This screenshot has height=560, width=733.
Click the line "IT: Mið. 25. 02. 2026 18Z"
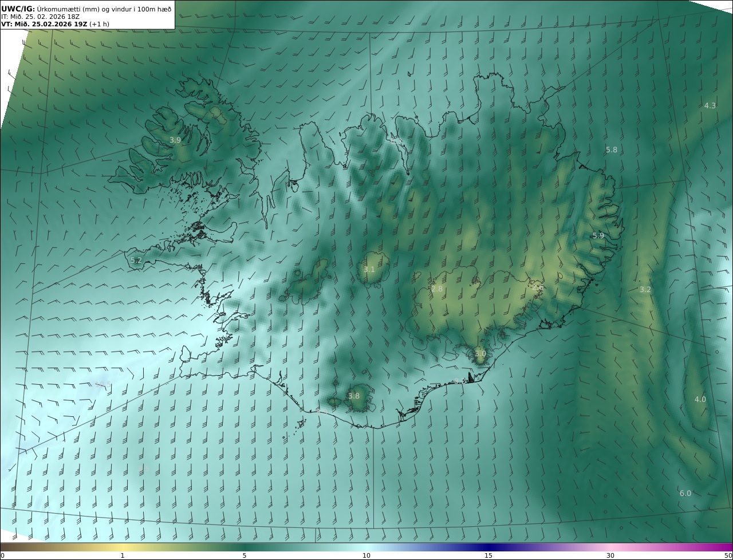40,17
